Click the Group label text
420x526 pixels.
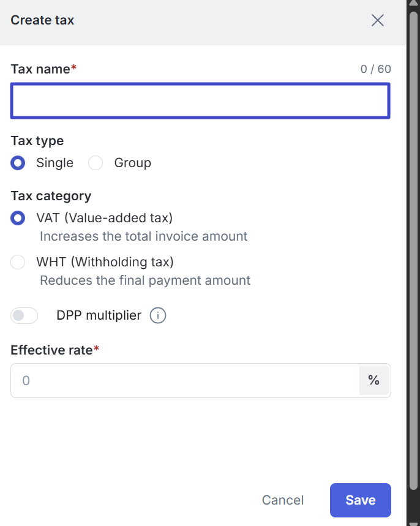coord(133,163)
